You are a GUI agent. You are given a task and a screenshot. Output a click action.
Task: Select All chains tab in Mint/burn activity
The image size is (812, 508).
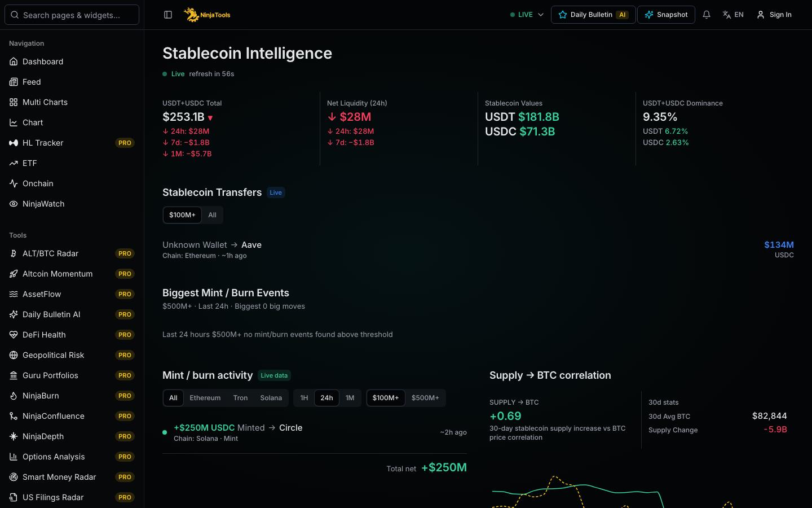(x=173, y=398)
